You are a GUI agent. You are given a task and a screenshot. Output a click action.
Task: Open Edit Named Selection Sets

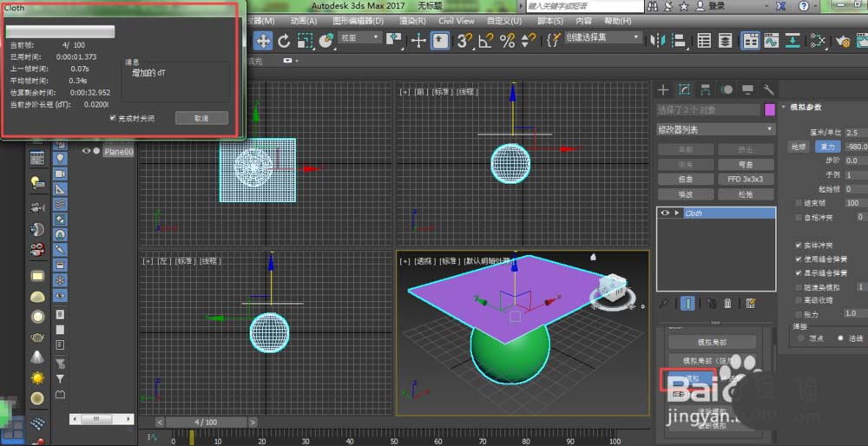[553, 41]
